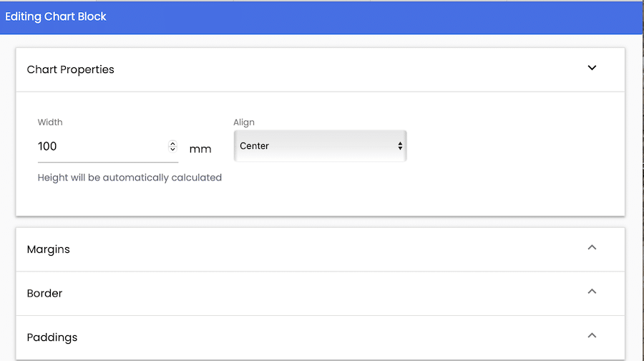
Task: Click the Border section title
Action: pos(45,293)
